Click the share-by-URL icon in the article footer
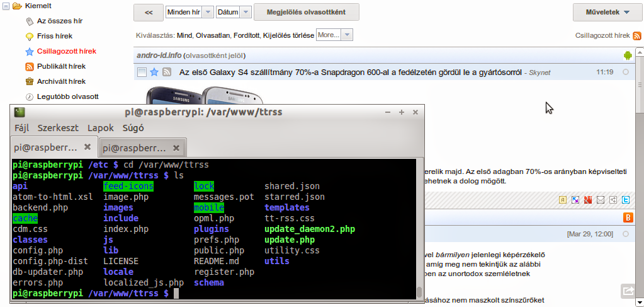This screenshot has width=644, height=307. (613, 200)
